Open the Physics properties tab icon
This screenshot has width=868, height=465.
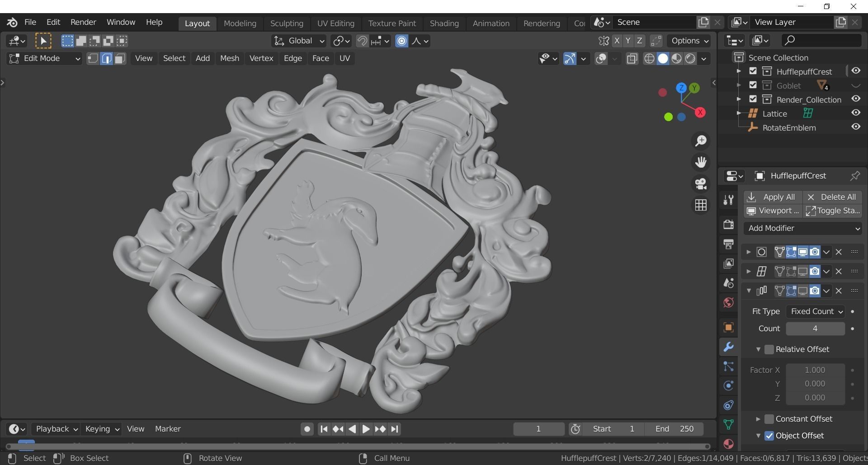[x=728, y=385]
